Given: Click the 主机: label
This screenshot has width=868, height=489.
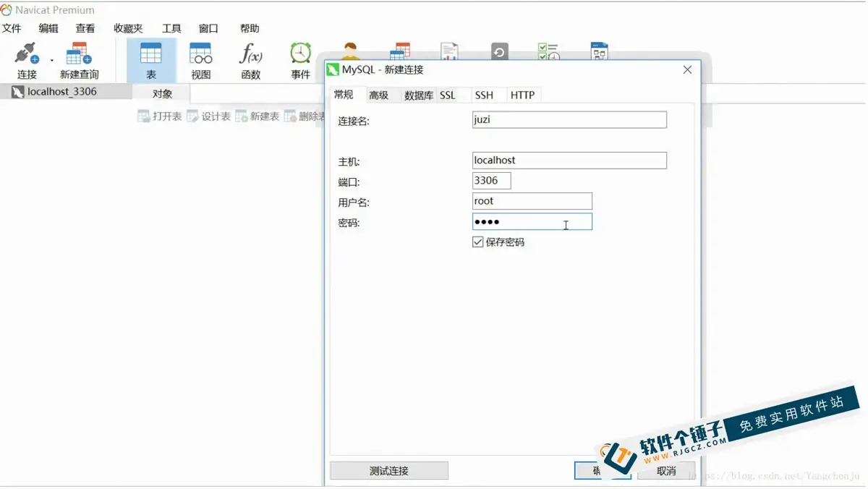Looking at the screenshot, I should click(349, 162).
